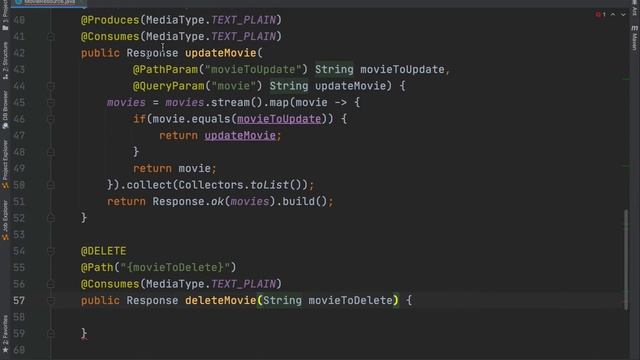Open the Structure tool window tab
The image size is (640, 360).
pyautogui.click(x=5, y=60)
